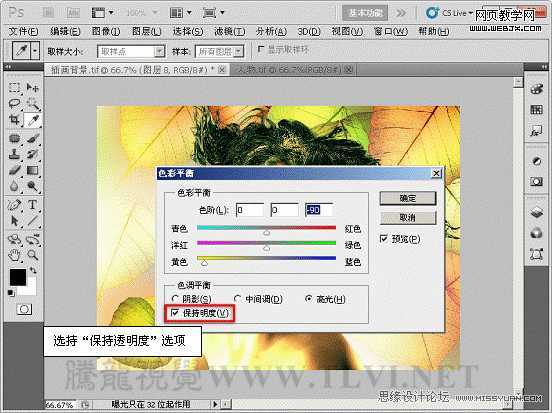
Task: Open the 图像(I) menu
Action: (x=106, y=31)
